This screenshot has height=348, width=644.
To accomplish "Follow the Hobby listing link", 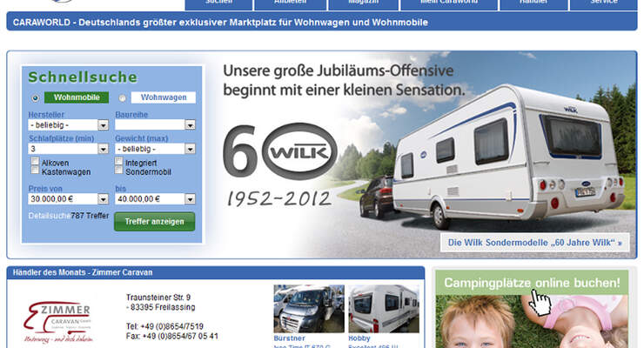I will 359,338.
